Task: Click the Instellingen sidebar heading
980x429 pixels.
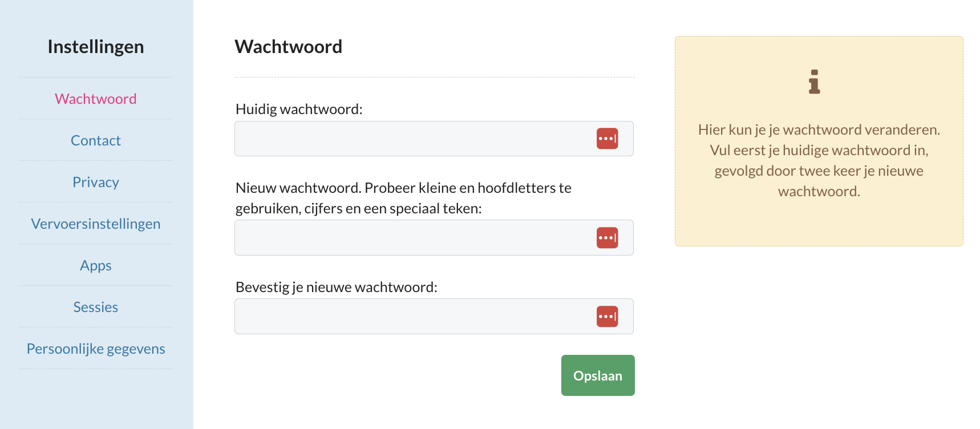Action: coord(96,47)
